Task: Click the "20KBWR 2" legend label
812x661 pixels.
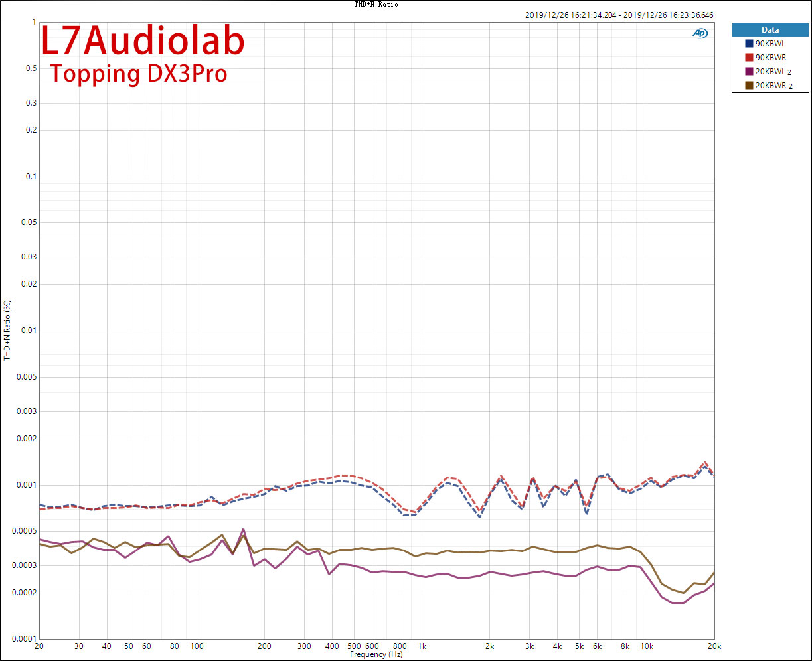Action: tap(773, 85)
